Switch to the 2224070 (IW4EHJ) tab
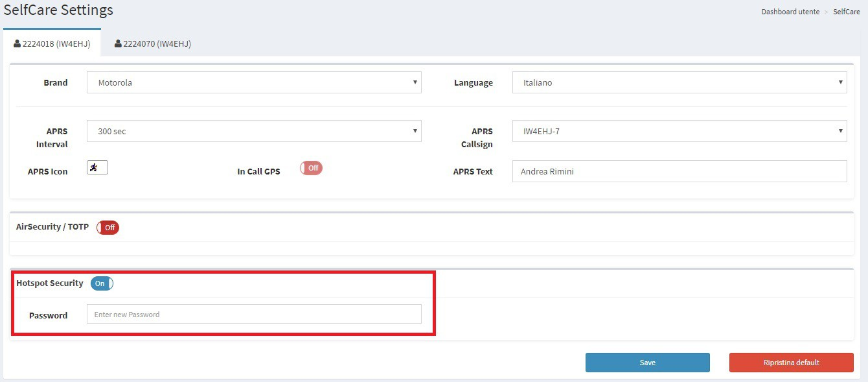Image resolution: width=868 pixels, height=382 pixels. click(153, 44)
